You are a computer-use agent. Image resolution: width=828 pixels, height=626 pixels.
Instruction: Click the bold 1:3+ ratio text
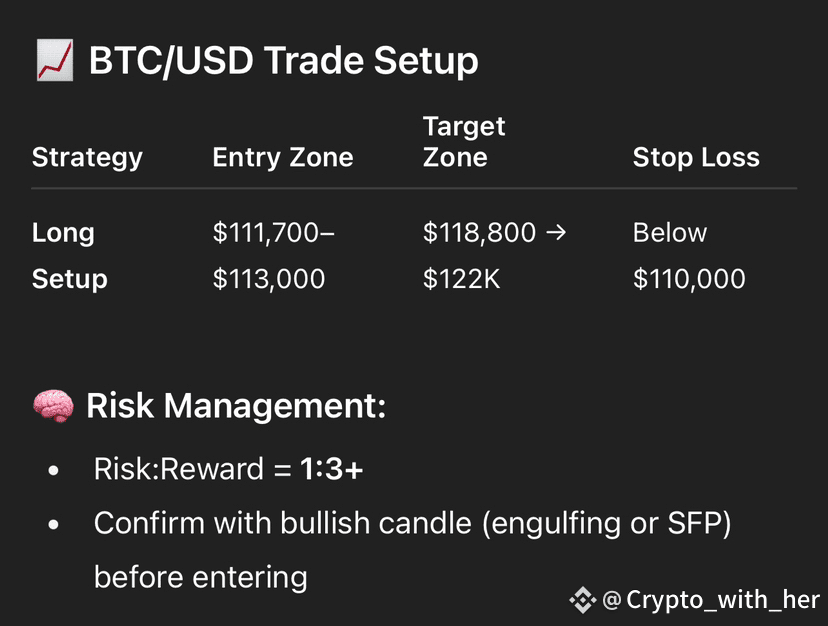pos(331,470)
